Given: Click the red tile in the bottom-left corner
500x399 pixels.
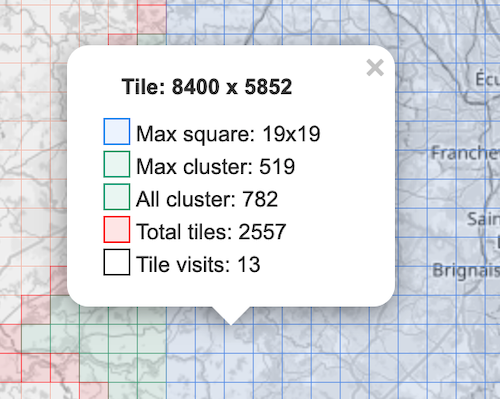Looking at the screenshot, I should (11, 368).
